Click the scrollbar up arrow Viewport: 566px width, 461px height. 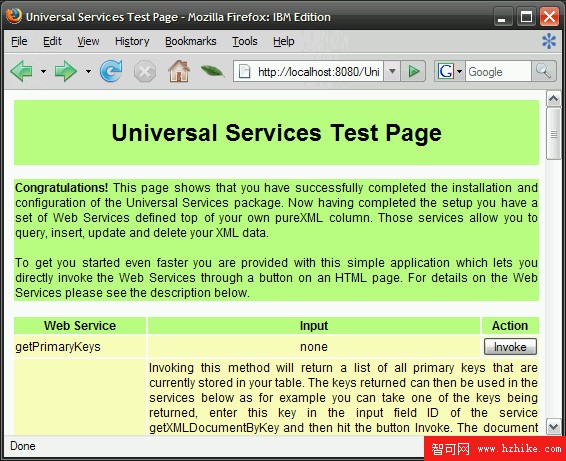[553, 99]
